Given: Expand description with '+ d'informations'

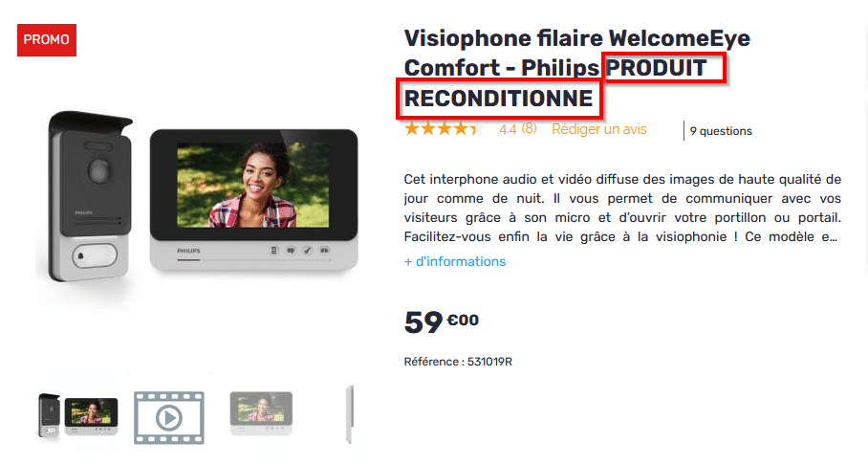Looking at the screenshot, I should (455, 261).
